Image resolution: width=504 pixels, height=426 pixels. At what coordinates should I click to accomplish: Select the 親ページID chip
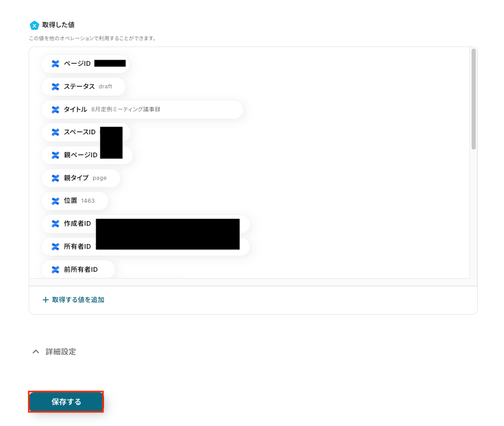click(x=87, y=155)
